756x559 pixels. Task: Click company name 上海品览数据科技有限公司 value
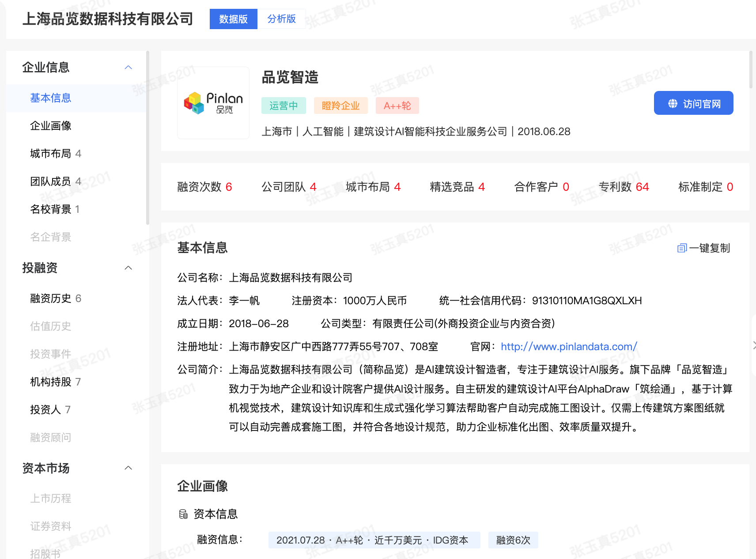(291, 278)
